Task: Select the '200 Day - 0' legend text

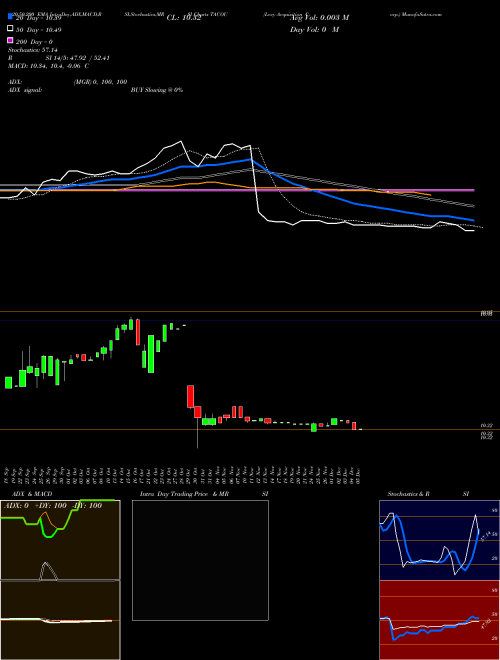Action: [x=34, y=42]
